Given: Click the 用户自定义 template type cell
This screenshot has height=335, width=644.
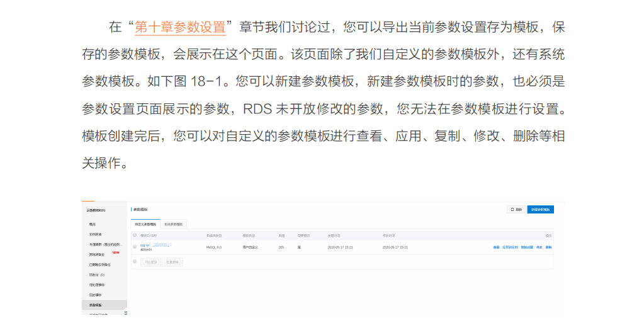Looking at the screenshot, I should [x=251, y=247].
